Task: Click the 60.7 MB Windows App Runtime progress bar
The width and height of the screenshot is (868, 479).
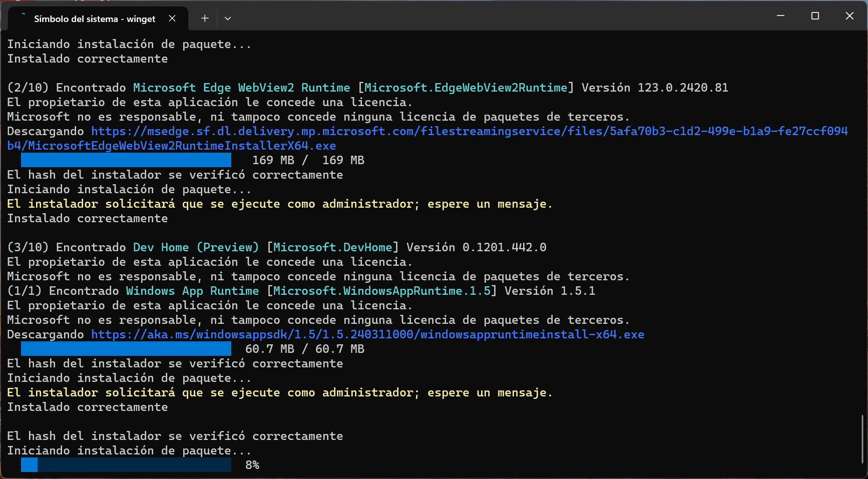Action: click(125, 349)
